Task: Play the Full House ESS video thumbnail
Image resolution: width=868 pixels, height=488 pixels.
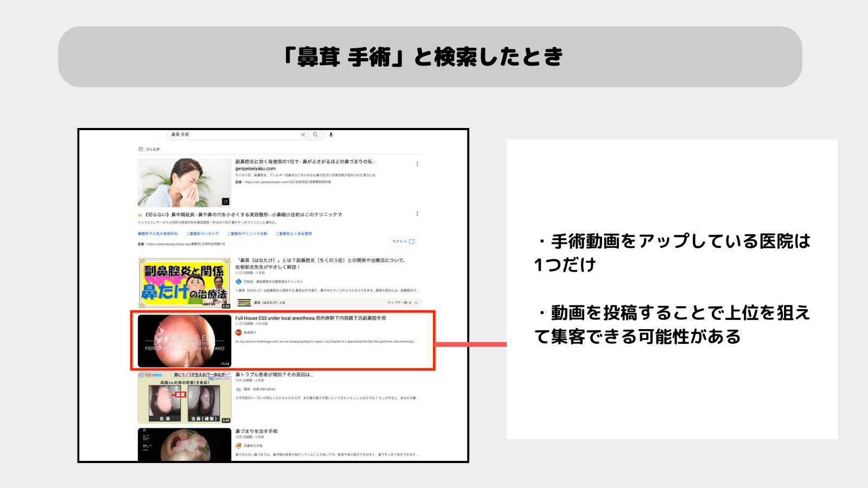Action: (x=184, y=341)
